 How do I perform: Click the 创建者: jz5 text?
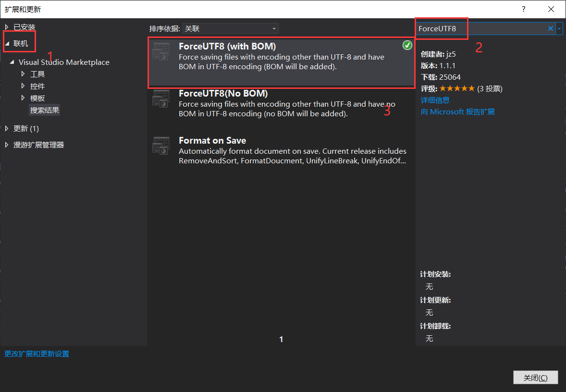pyautogui.click(x=438, y=54)
